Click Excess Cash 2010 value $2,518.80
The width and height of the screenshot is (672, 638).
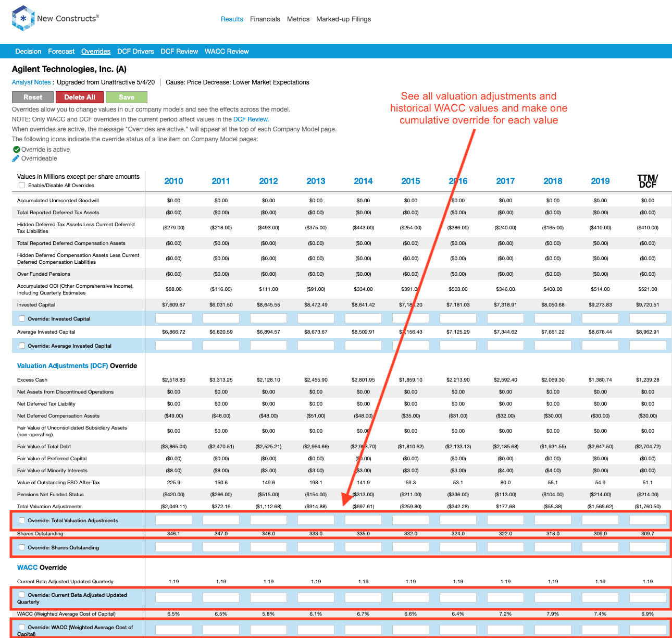coord(173,380)
